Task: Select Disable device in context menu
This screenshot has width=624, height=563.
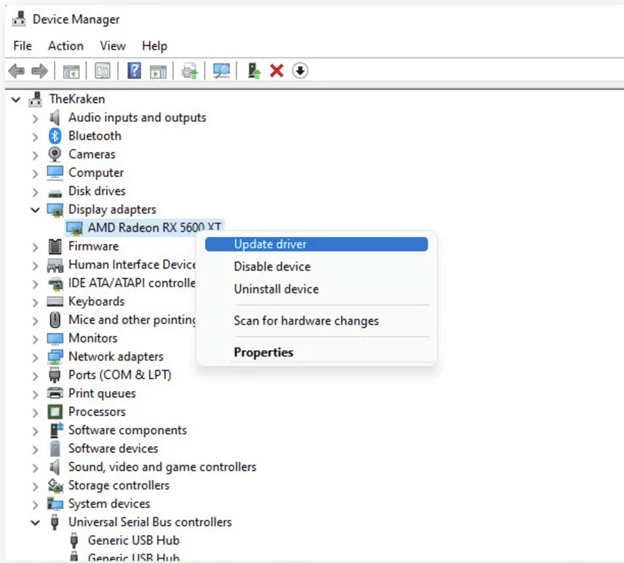Action: click(272, 267)
